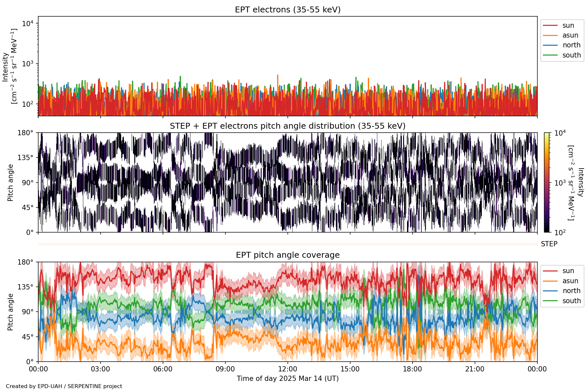Screen dimensions: 588x392
Task: Select asun entry in the EPT electrons legend
Action: [x=570, y=35]
